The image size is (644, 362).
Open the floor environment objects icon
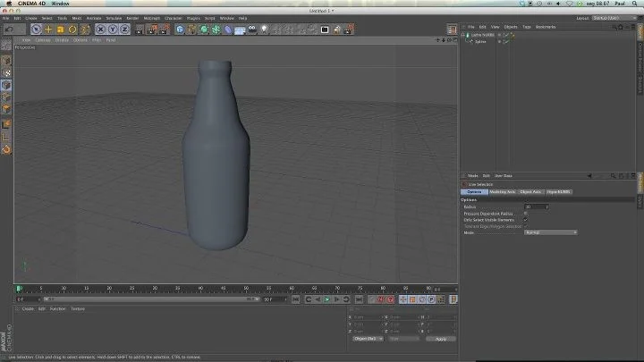click(x=241, y=29)
